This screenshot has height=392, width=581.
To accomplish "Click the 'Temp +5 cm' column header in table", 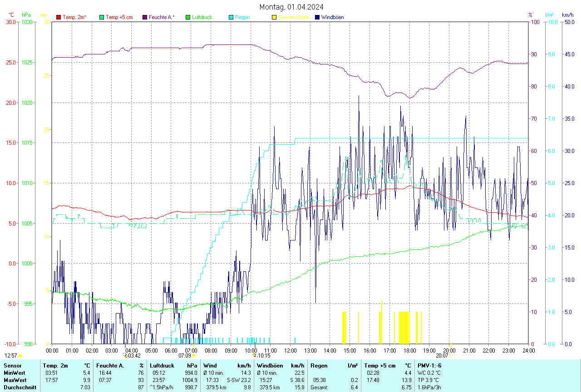I will pyautogui.click(x=380, y=366).
